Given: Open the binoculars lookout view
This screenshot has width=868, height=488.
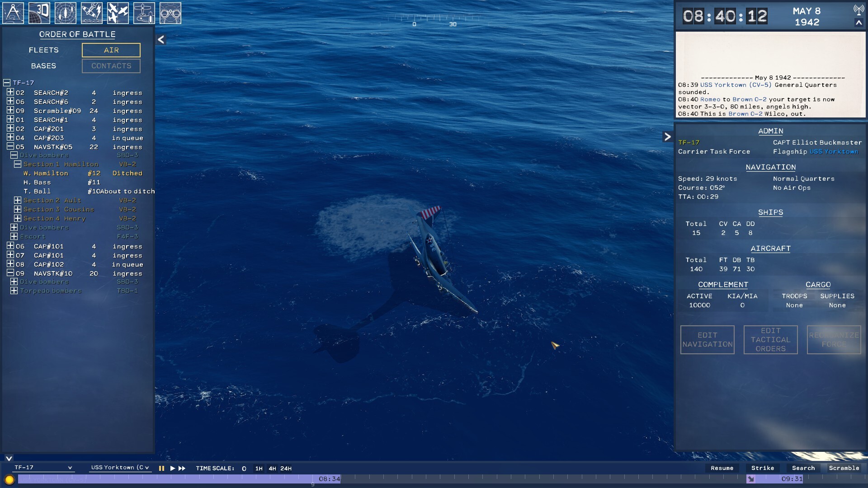Looking at the screenshot, I should pos(170,13).
